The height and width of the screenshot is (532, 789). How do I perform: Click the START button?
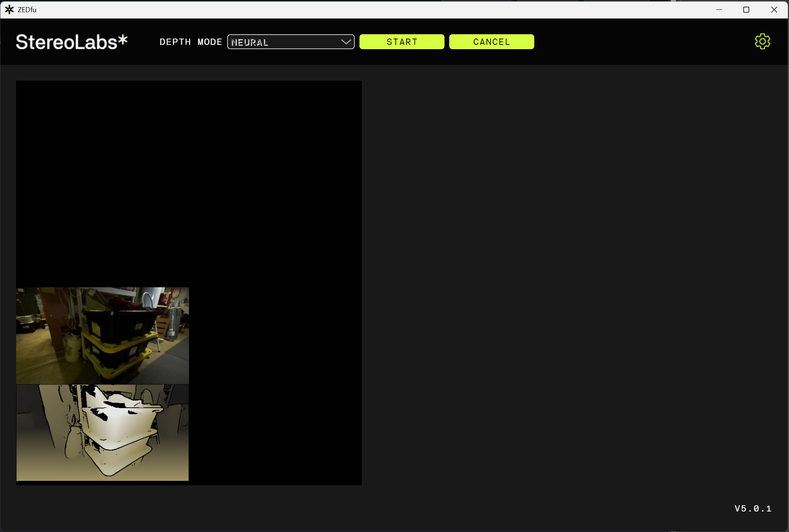[x=402, y=42]
